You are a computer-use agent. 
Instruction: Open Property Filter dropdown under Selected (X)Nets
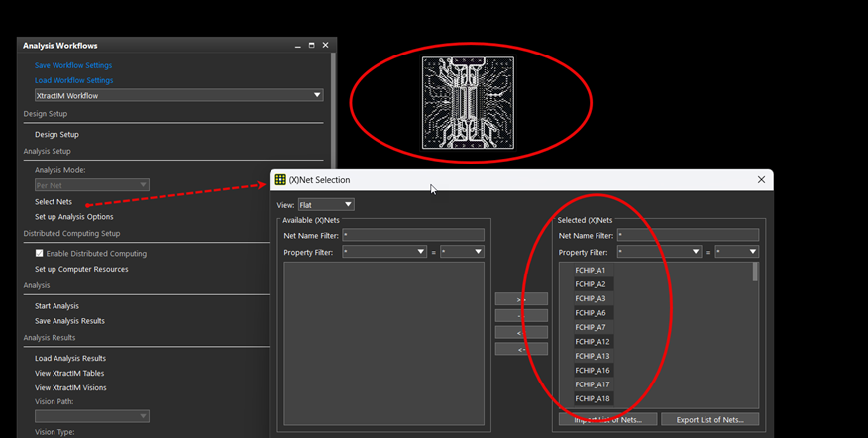(659, 252)
